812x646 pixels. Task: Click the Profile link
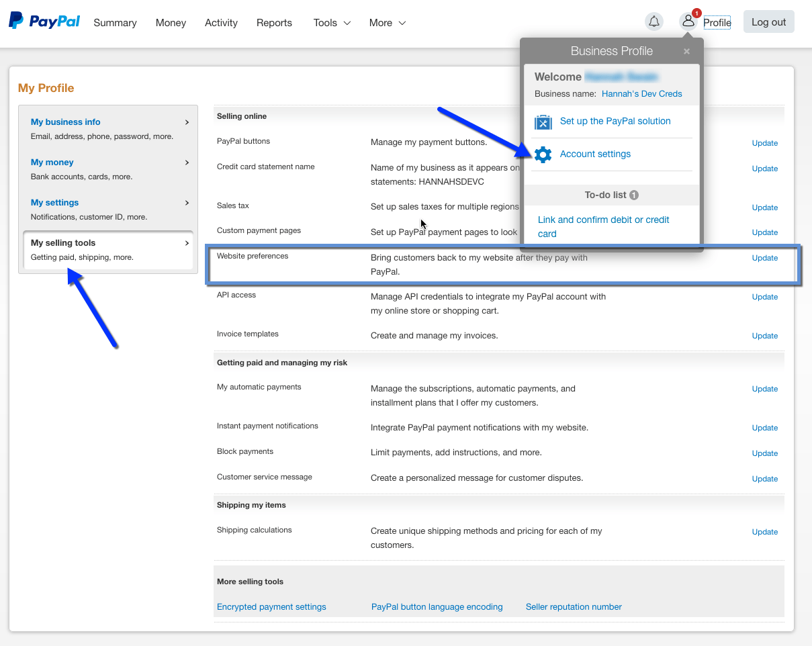click(717, 23)
